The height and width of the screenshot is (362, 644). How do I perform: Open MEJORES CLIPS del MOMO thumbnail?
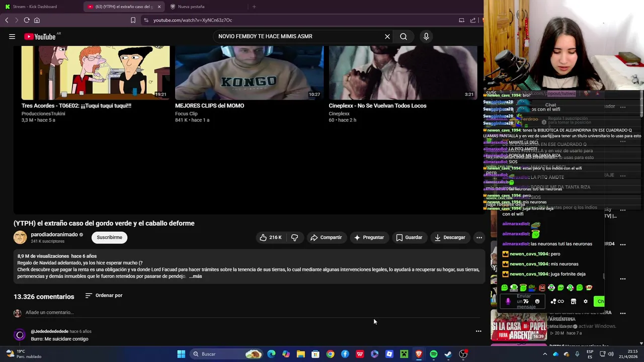tap(249, 72)
